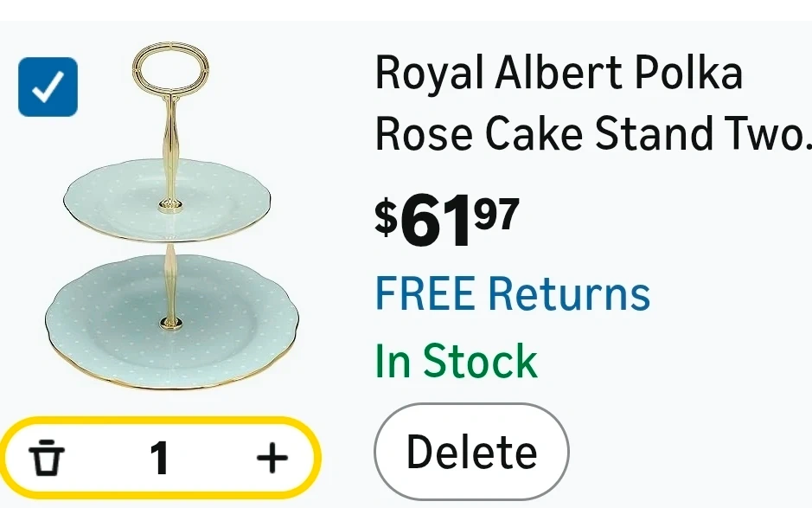Click the Rose Cake Stand Two title line

click(593, 133)
